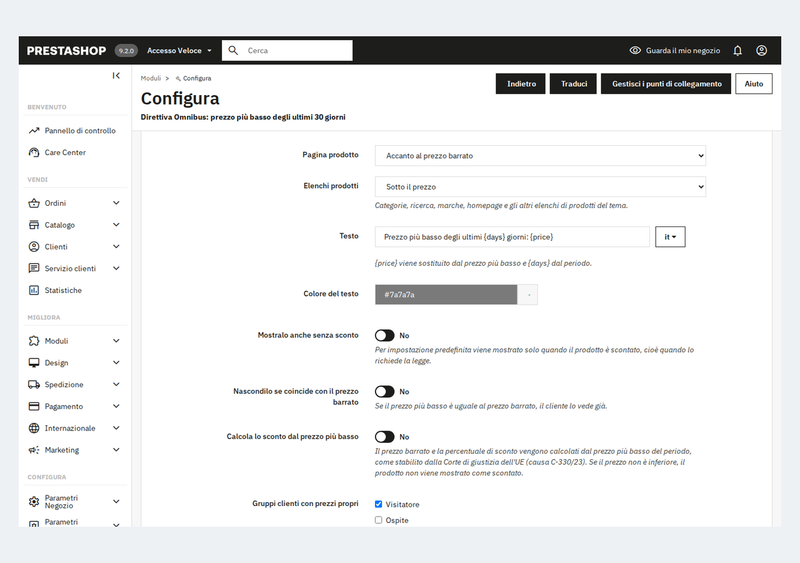This screenshot has height=563, width=800.
Task: Click the Marketing megaphone icon
Action: (34, 450)
